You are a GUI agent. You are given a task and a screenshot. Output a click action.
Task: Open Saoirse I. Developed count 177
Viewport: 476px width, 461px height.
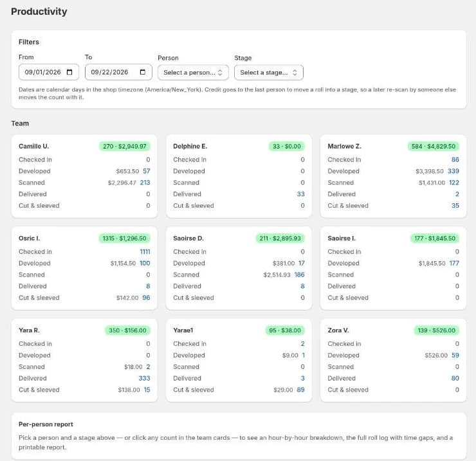454,264
